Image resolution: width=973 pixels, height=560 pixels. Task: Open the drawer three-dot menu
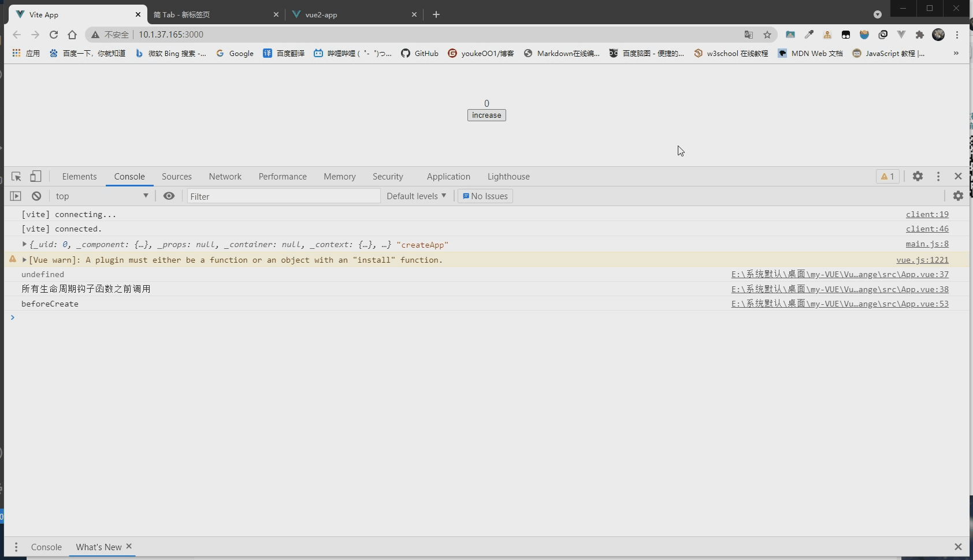click(16, 547)
